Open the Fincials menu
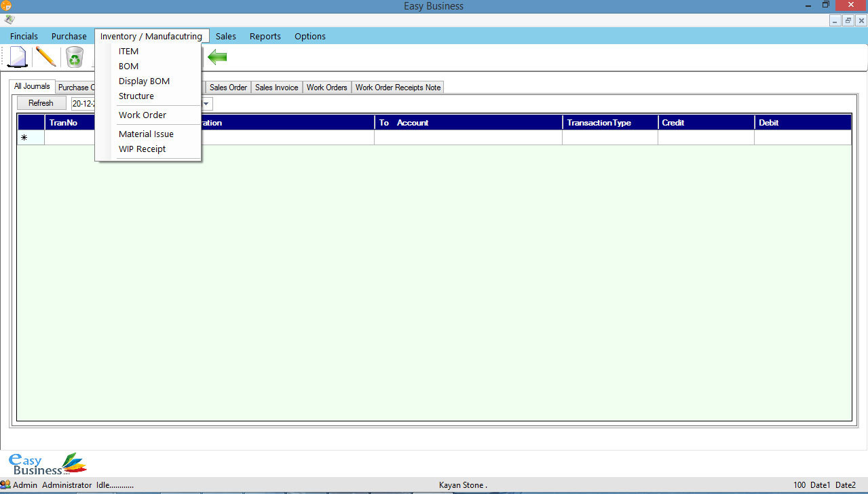Image resolution: width=868 pixels, height=494 pixels. (x=24, y=36)
